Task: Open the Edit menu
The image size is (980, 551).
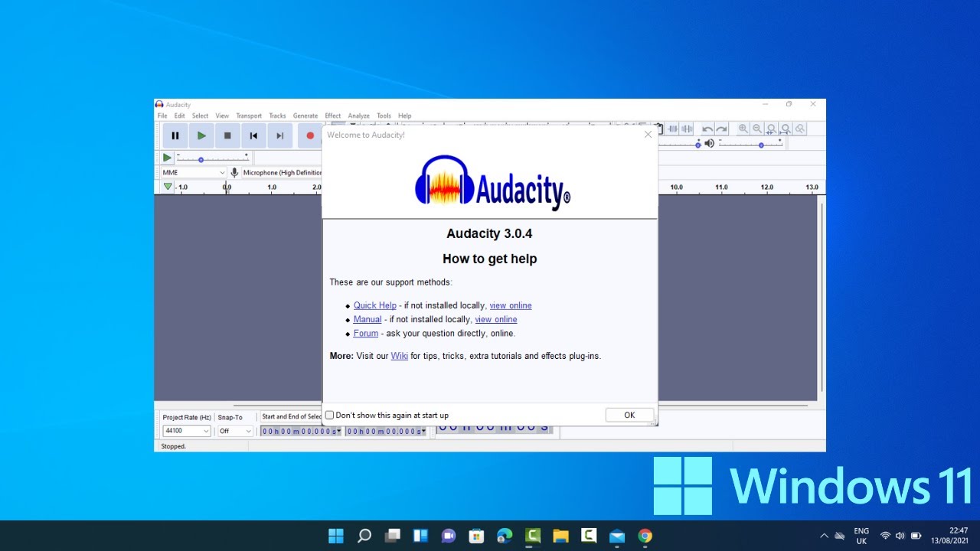Action: point(179,116)
